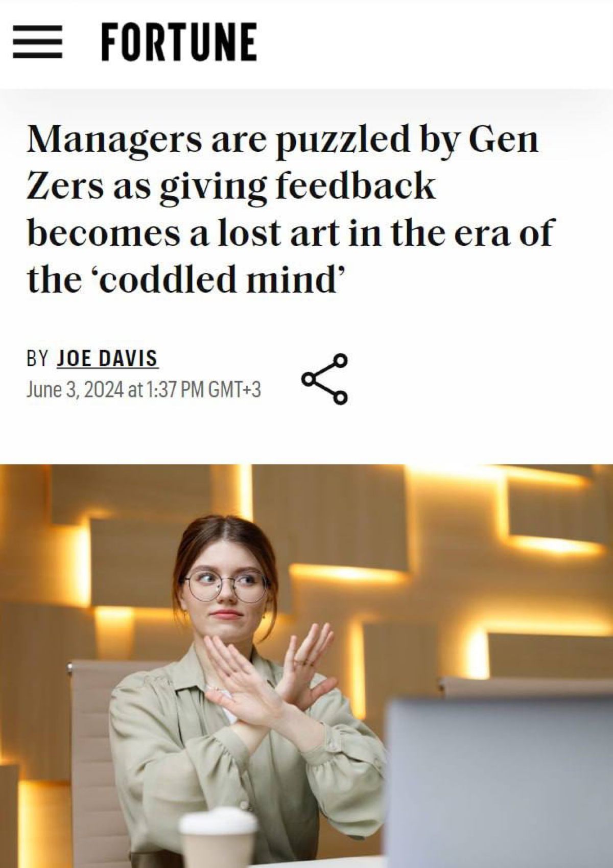
Task: Click the 'June 3, 2024' date text
Action: [x=75, y=390]
